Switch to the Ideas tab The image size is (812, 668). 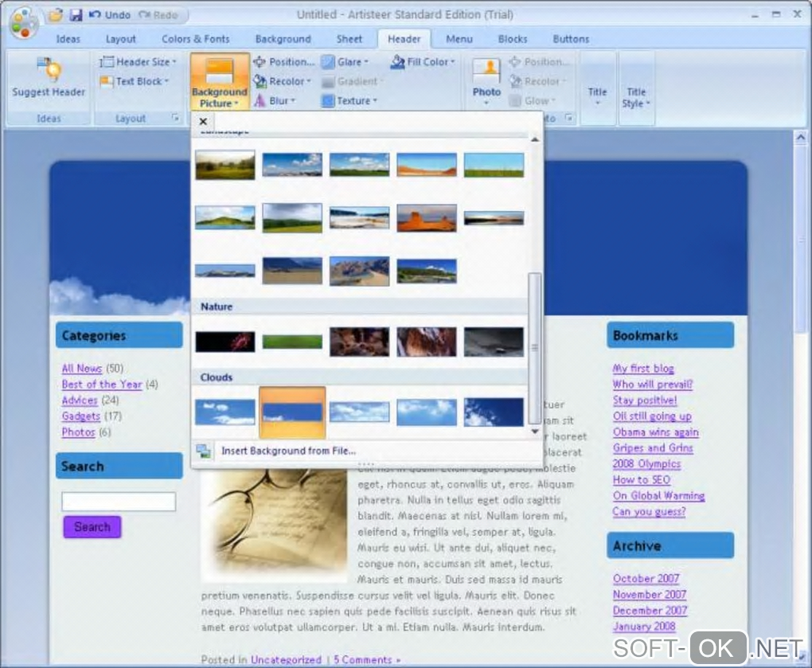coord(68,39)
